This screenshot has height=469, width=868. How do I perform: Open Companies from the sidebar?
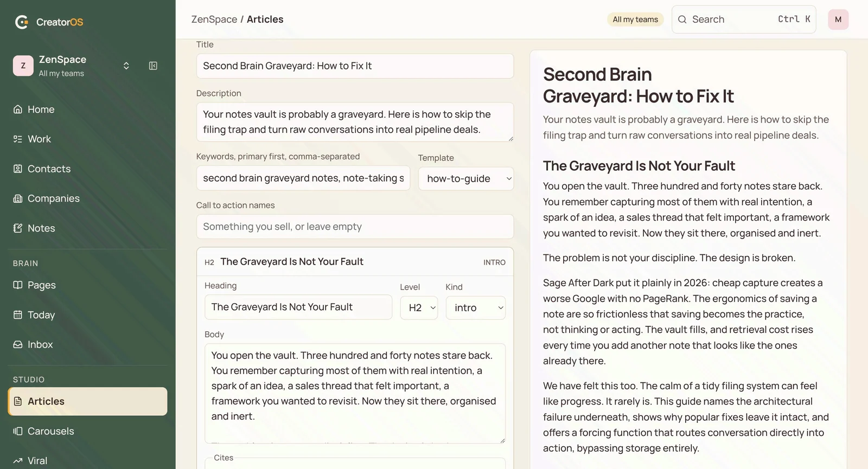pos(87,198)
